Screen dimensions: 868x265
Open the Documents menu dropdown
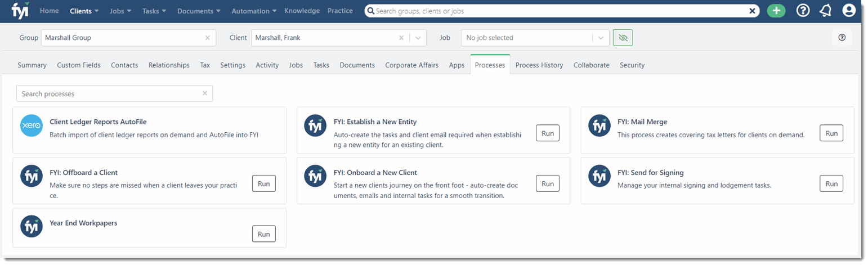click(x=199, y=11)
